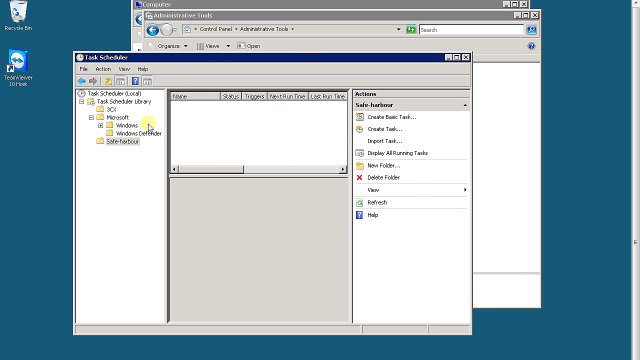Click Back button in Administrative Tools window
The width and height of the screenshot is (640, 360).
pos(153,30)
